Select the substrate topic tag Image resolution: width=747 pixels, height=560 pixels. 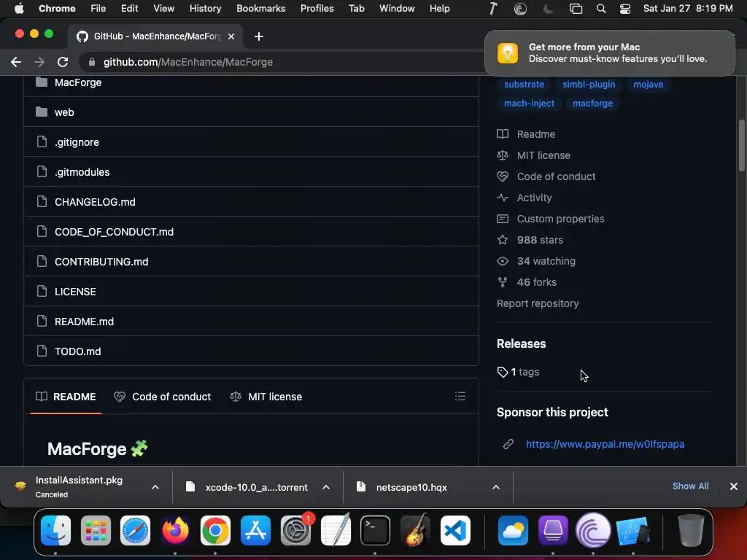coord(524,85)
